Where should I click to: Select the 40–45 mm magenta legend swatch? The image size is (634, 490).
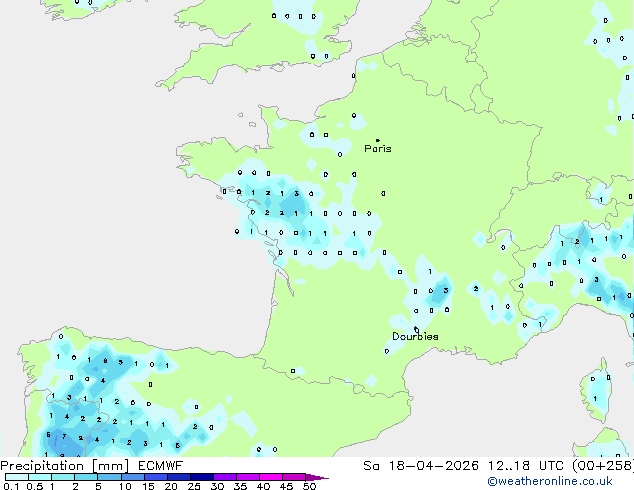[x=271, y=477]
